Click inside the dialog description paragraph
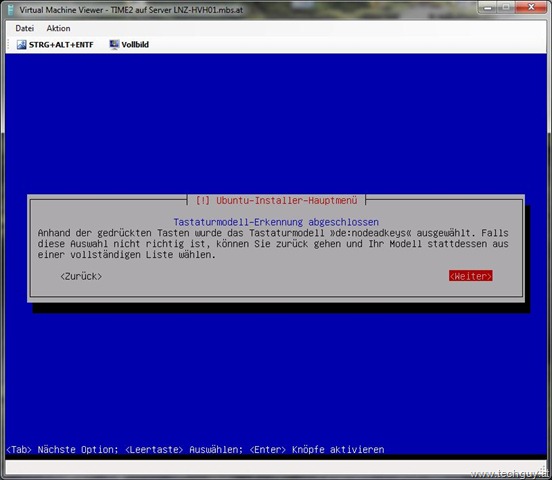Screen dimensions: 552x480 pos(273,244)
